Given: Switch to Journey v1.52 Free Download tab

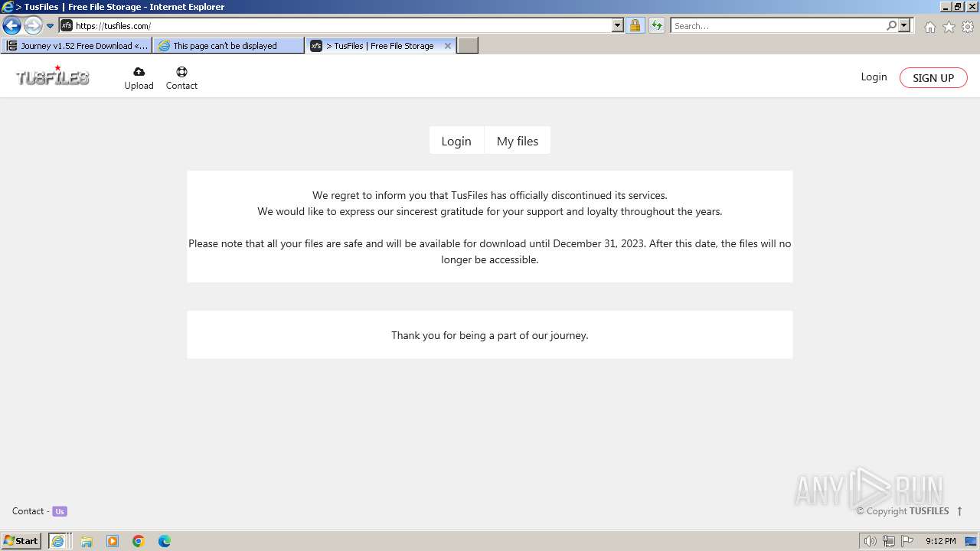Looking at the screenshot, I should click(77, 46).
